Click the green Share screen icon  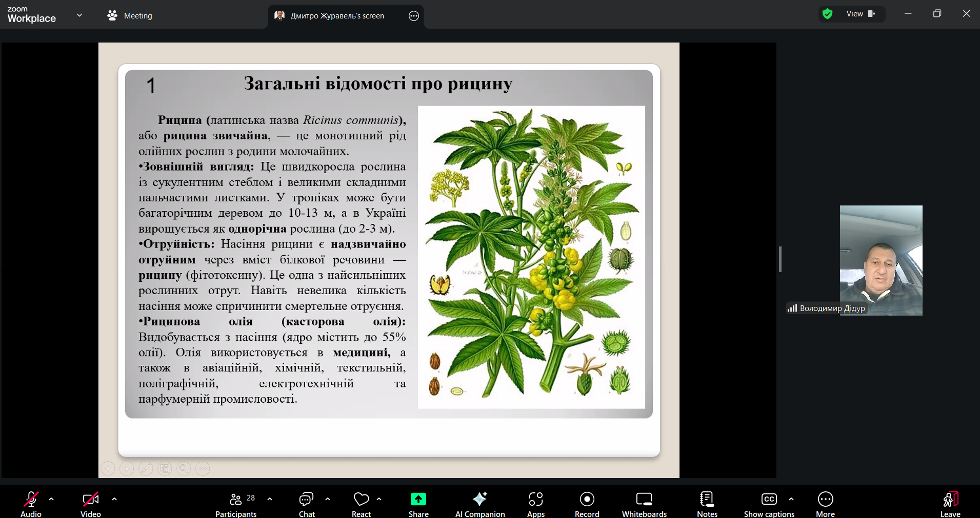[418, 499]
